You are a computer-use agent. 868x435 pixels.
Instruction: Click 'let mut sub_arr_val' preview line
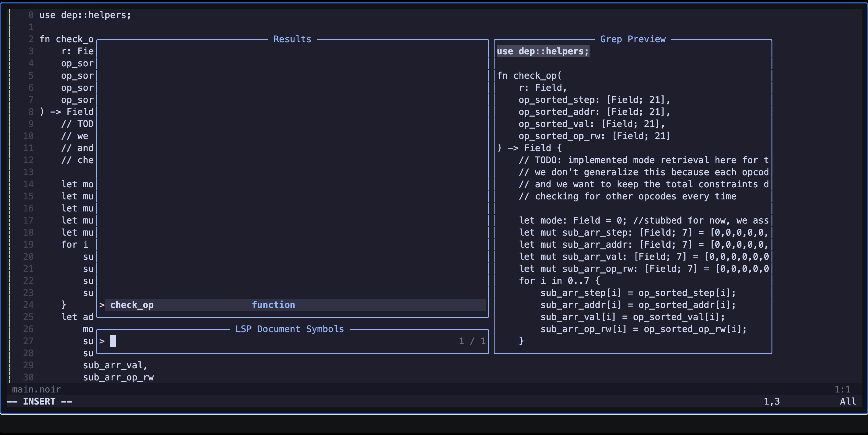coord(644,257)
